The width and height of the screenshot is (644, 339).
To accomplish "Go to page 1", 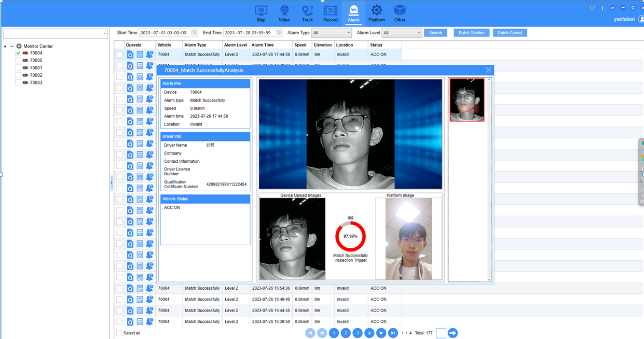I will tap(334, 333).
